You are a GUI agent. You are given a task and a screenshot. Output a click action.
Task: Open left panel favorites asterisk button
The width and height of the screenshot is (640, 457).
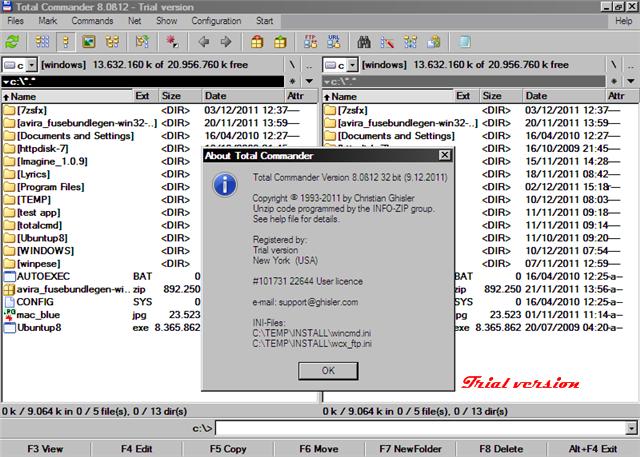(x=292, y=81)
